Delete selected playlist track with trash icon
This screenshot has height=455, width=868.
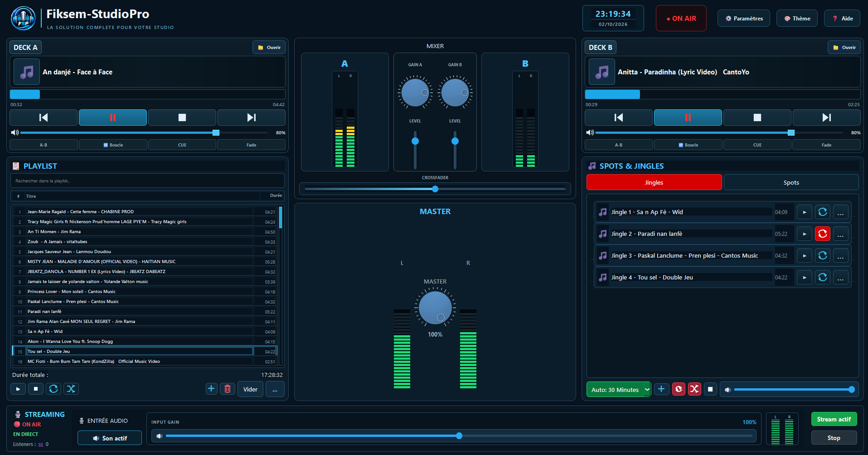tap(228, 389)
